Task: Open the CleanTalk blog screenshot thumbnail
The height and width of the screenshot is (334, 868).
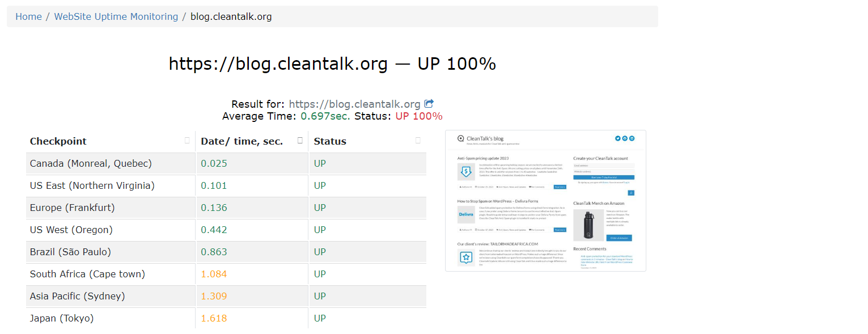Action: click(x=545, y=201)
